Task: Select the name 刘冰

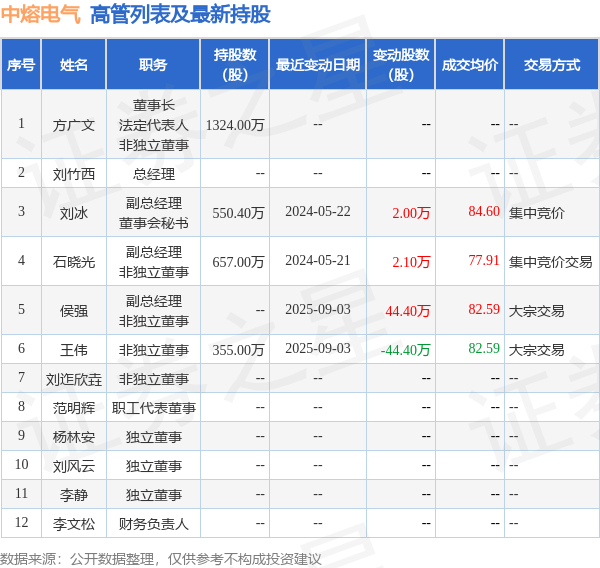Action: 73,213
